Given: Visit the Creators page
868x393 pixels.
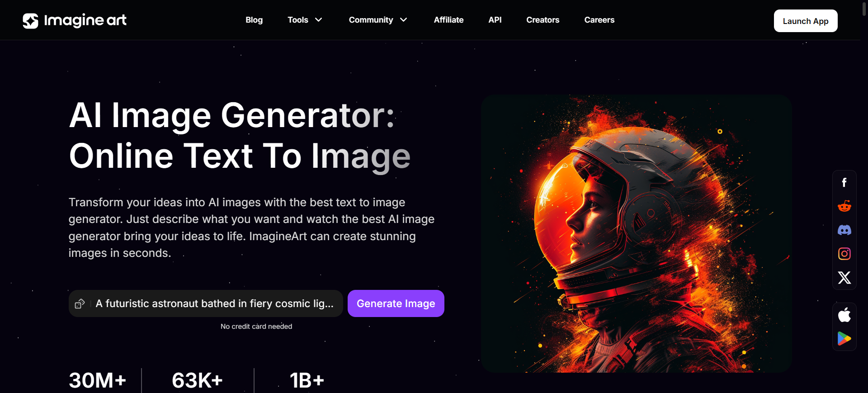Looking at the screenshot, I should 542,20.
